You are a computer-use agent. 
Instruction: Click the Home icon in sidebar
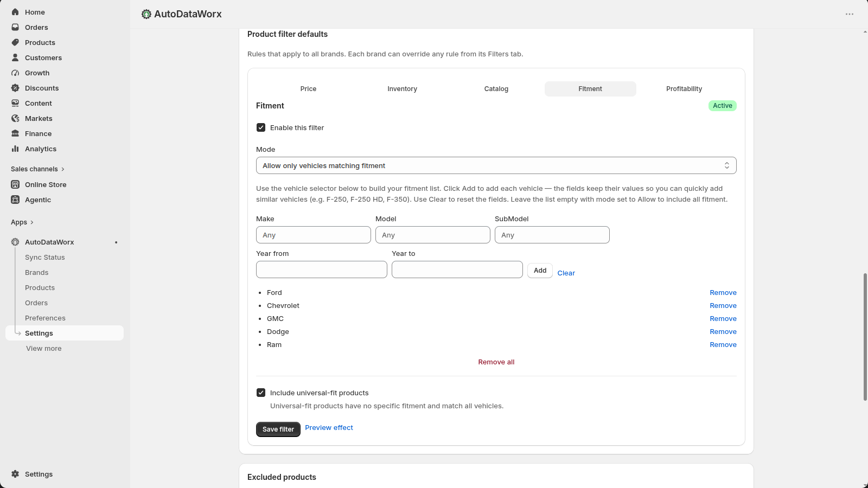[15, 12]
